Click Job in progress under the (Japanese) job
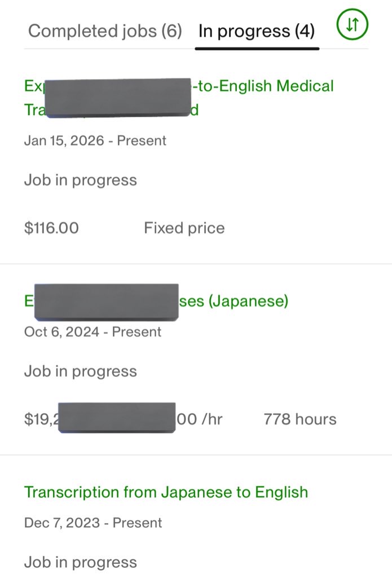392x578 pixels. click(81, 371)
